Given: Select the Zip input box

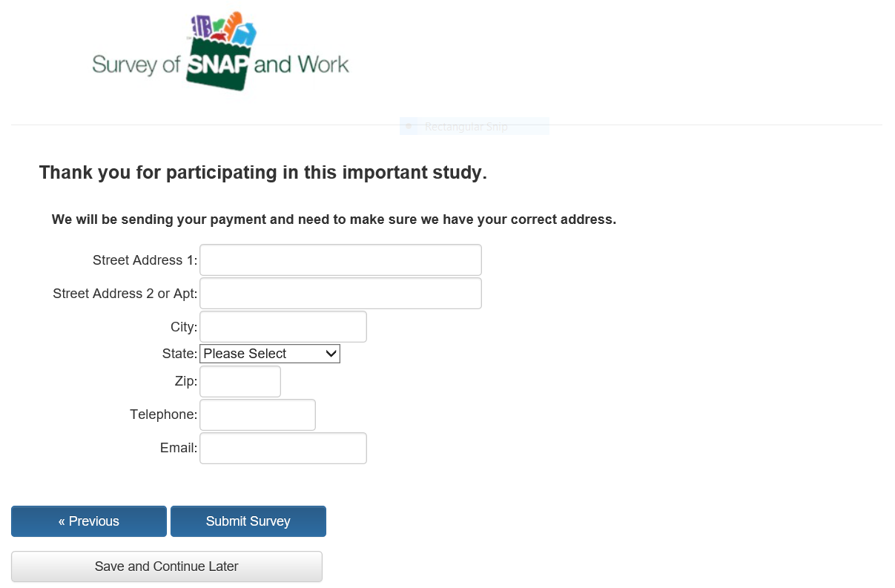Looking at the screenshot, I should pyautogui.click(x=240, y=381).
